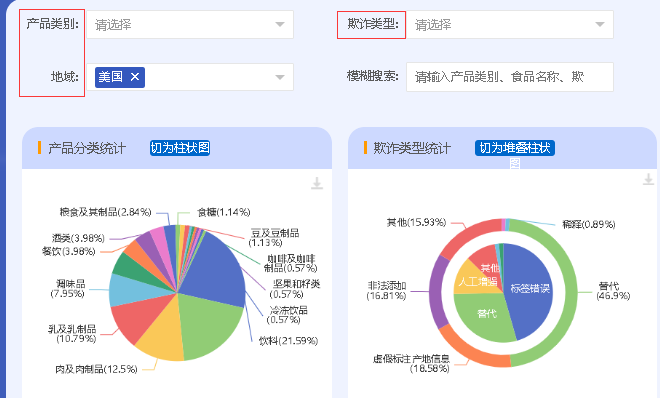The width and height of the screenshot is (660, 398).
Task: Download the product category pie chart
Action: [317, 183]
